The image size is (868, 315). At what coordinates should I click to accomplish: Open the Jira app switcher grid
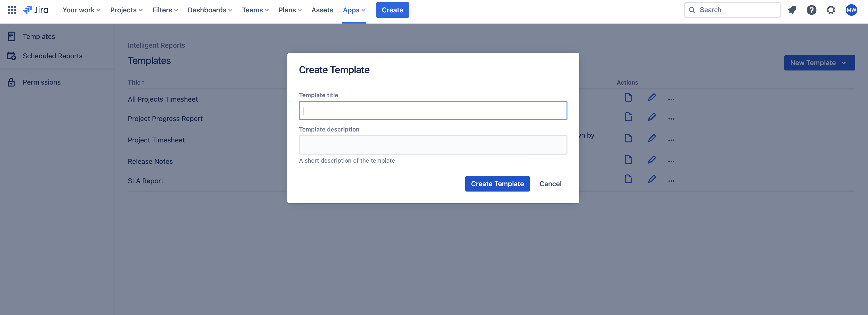[x=12, y=10]
